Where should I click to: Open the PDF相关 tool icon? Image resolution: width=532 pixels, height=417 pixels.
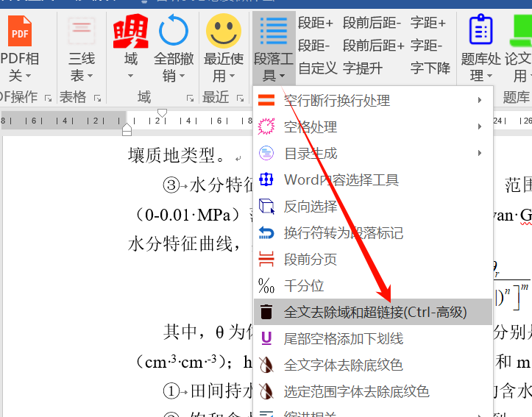(20, 31)
